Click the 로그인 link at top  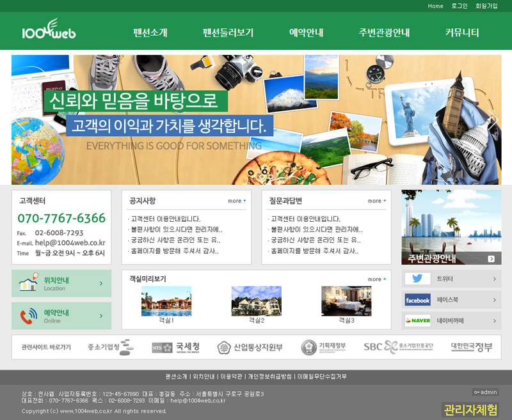click(459, 6)
